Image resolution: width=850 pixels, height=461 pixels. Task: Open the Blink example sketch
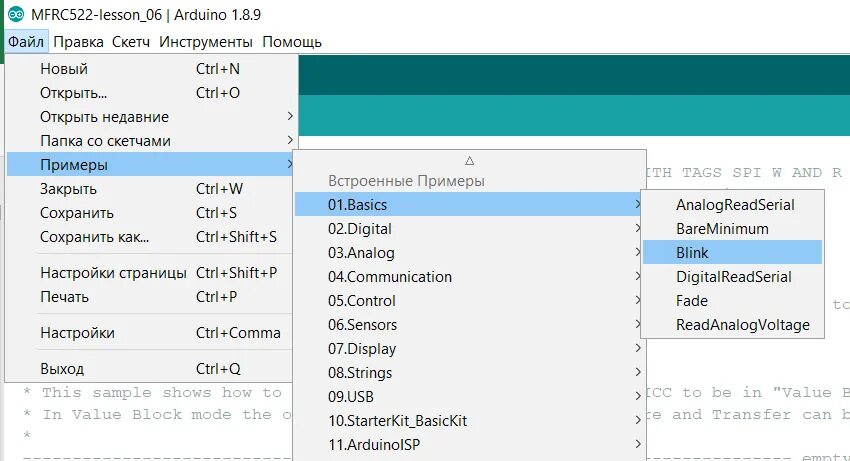[x=732, y=252]
